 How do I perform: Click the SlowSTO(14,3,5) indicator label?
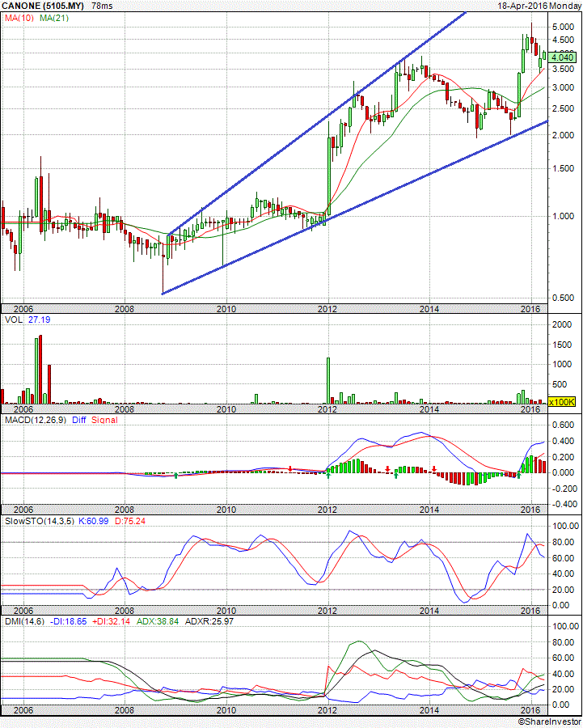point(39,521)
